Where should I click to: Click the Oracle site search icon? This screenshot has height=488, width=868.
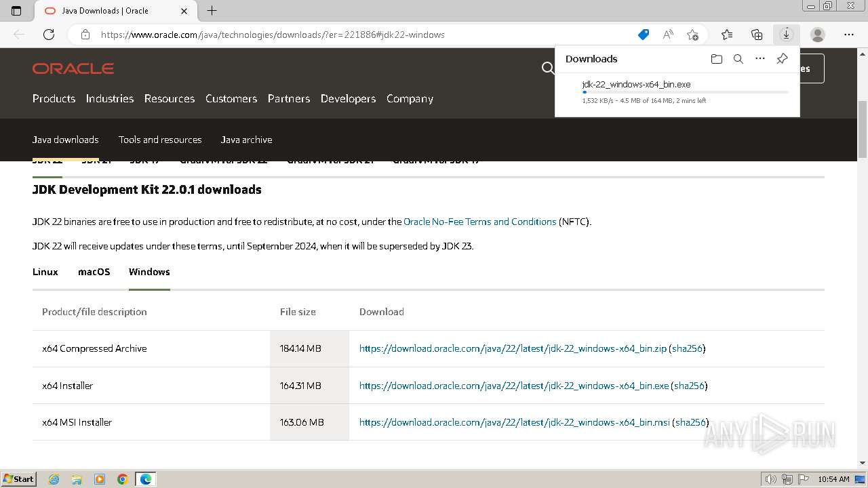tap(547, 68)
